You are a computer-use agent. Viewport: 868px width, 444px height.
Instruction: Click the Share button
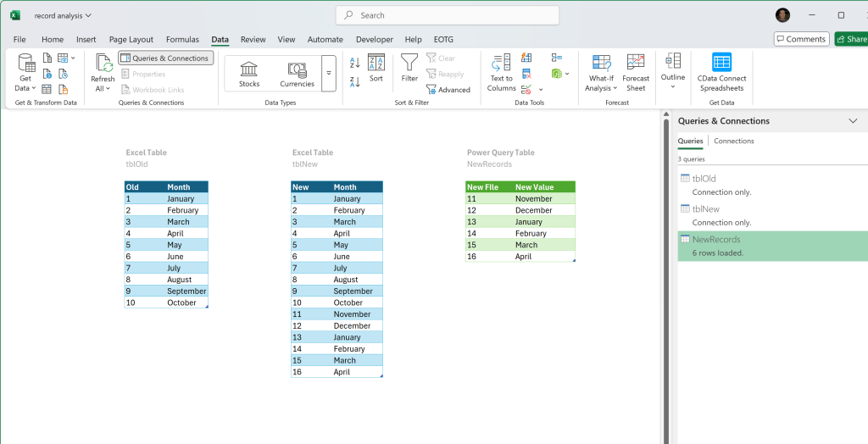point(851,39)
